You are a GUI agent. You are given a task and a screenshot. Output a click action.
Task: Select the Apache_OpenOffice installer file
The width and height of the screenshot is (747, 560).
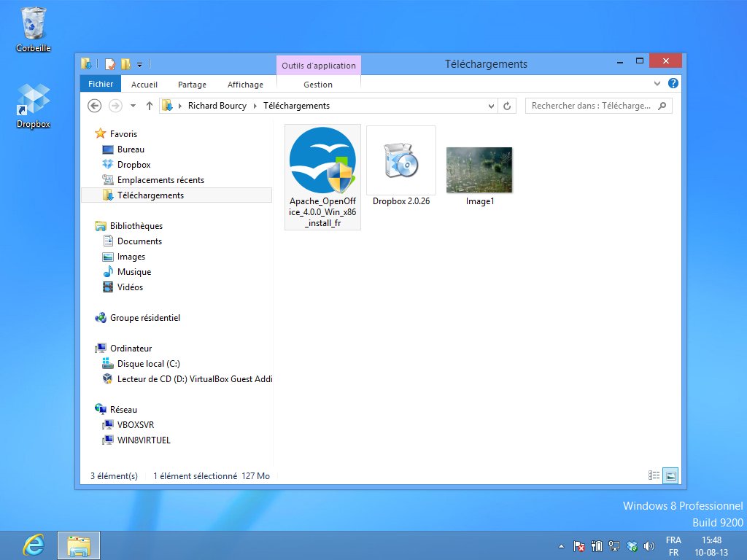click(322, 177)
